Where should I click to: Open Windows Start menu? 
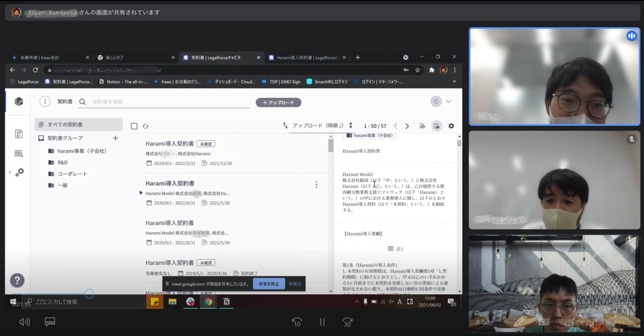13,302
